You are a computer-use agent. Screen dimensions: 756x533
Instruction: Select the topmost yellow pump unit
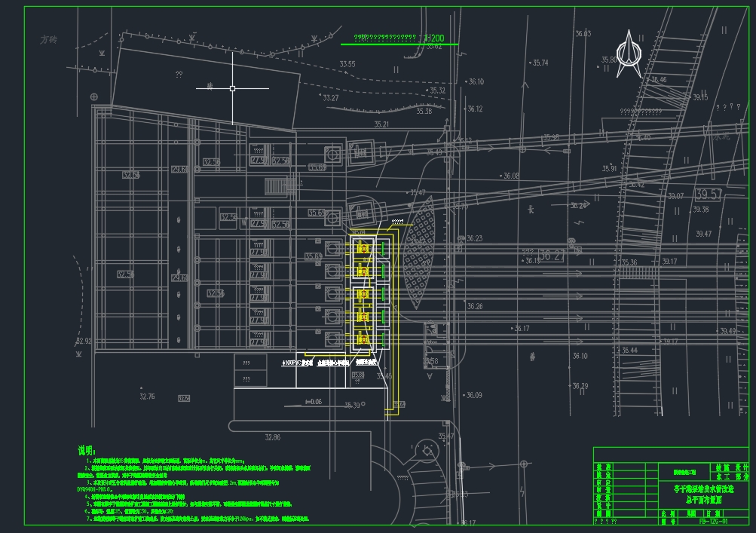(362, 248)
